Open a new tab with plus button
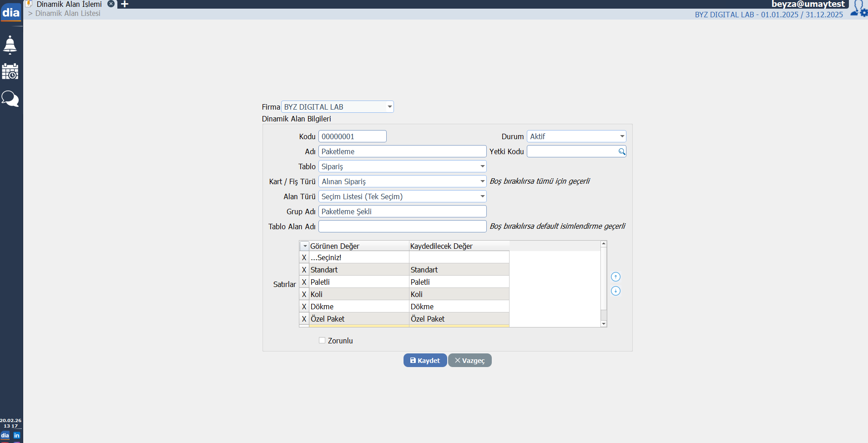The height and width of the screenshot is (443, 868). [x=125, y=4]
